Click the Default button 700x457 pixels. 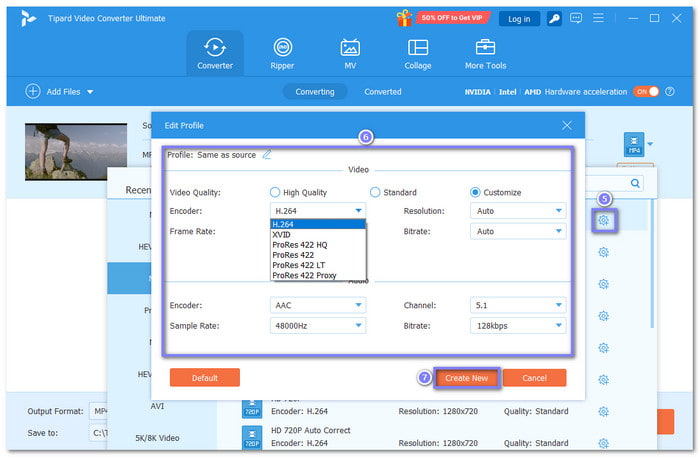click(204, 378)
